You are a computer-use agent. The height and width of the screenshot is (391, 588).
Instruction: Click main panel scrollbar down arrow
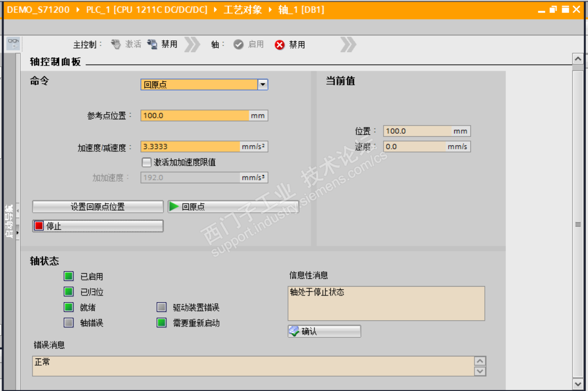point(578,384)
